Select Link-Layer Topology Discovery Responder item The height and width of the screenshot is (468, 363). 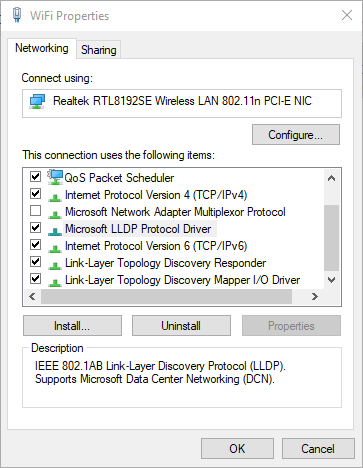click(165, 263)
